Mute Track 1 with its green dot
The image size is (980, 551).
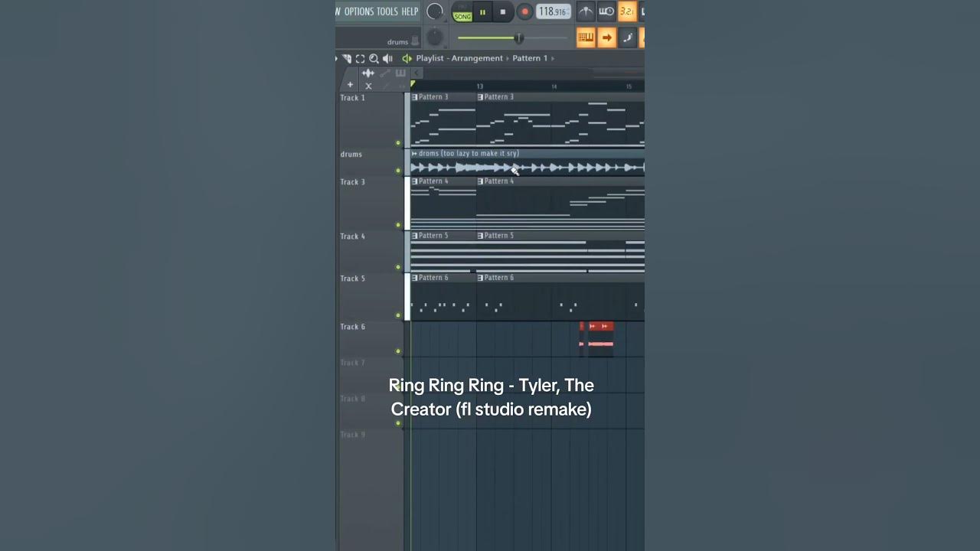(x=398, y=143)
